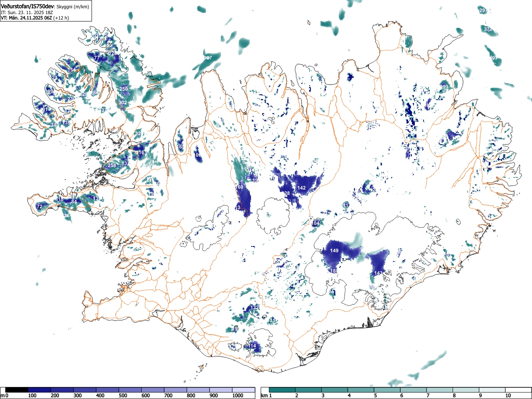Click the Skyggni (m/km) label
The image size is (532, 399).
pos(73,7)
